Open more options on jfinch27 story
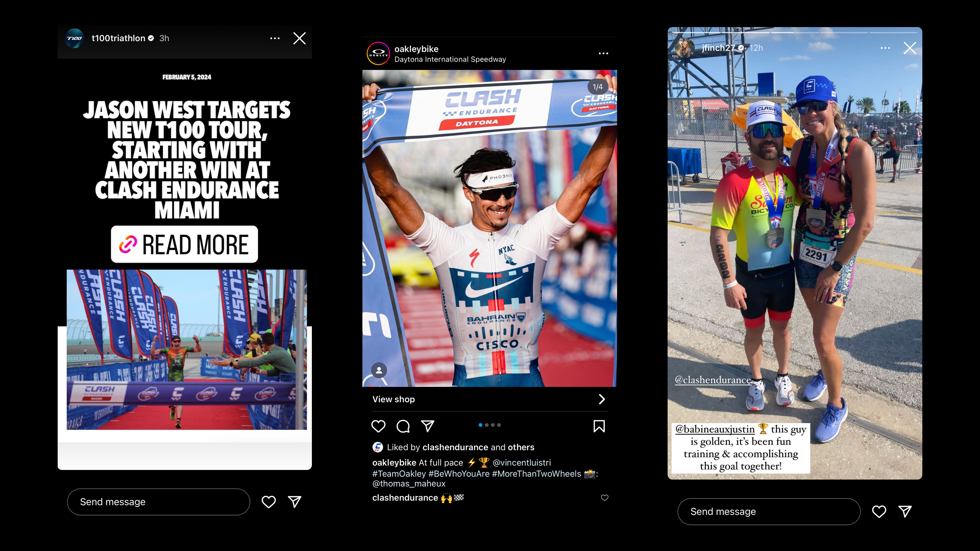Image resolution: width=980 pixels, height=551 pixels. [x=885, y=48]
